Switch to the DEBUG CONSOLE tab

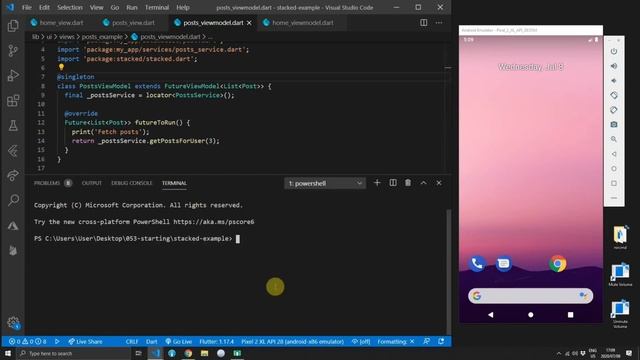tap(131, 183)
